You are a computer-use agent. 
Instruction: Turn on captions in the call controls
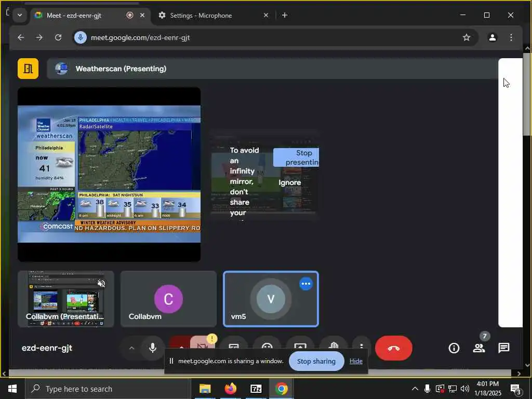coord(234,346)
